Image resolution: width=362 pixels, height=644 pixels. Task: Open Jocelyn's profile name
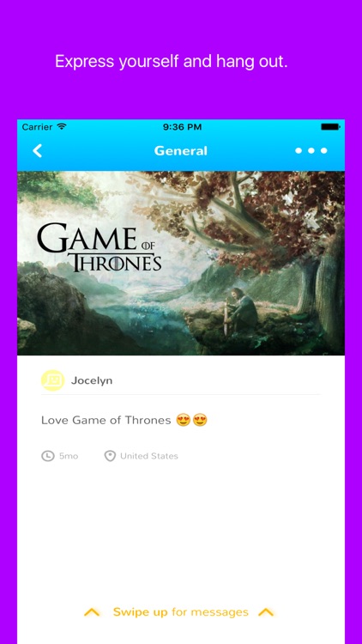point(92,380)
